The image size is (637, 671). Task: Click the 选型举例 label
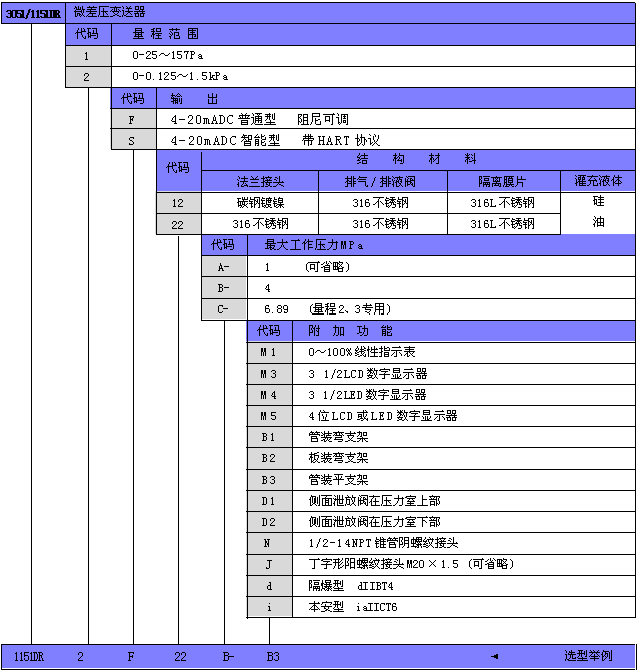(x=588, y=656)
